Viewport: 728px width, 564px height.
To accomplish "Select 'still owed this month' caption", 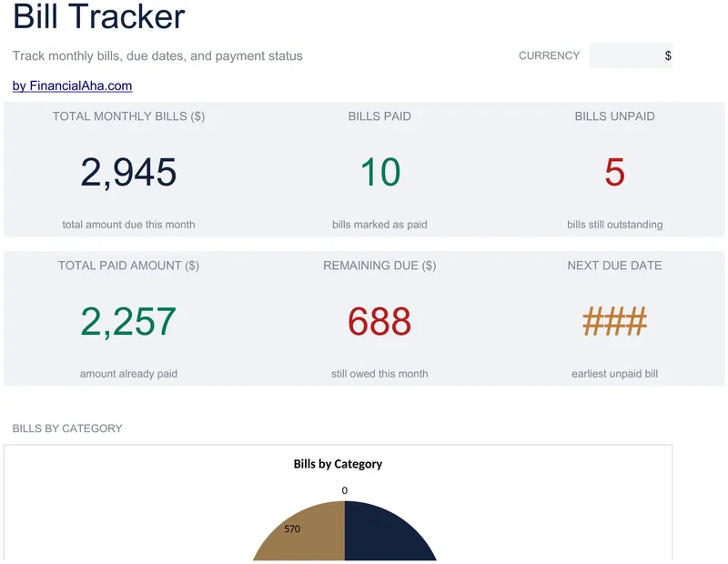I will click(379, 374).
